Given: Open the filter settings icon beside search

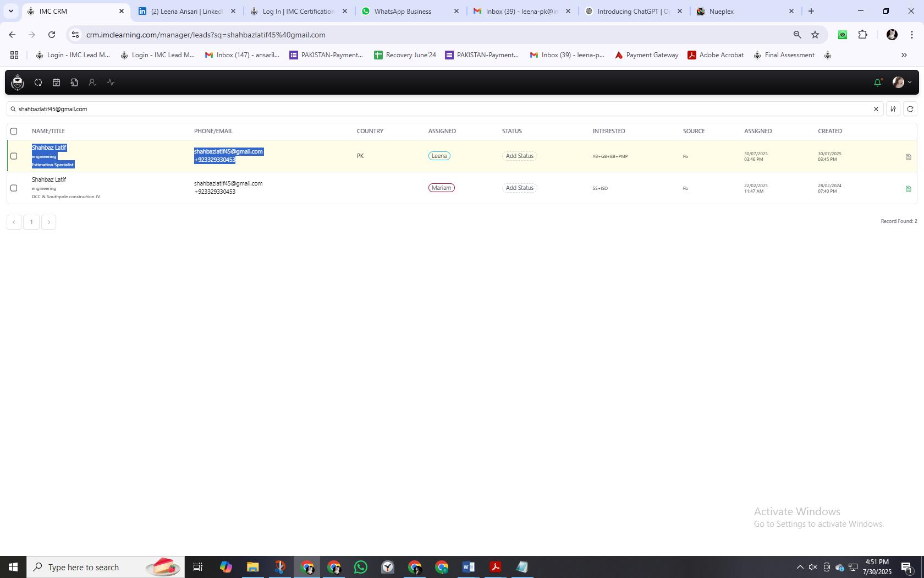Looking at the screenshot, I should (893, 109).
